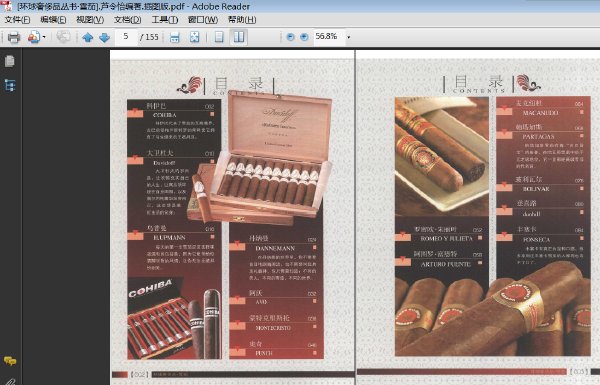Open the 编辑(E) menu

(x=53, y=20)
